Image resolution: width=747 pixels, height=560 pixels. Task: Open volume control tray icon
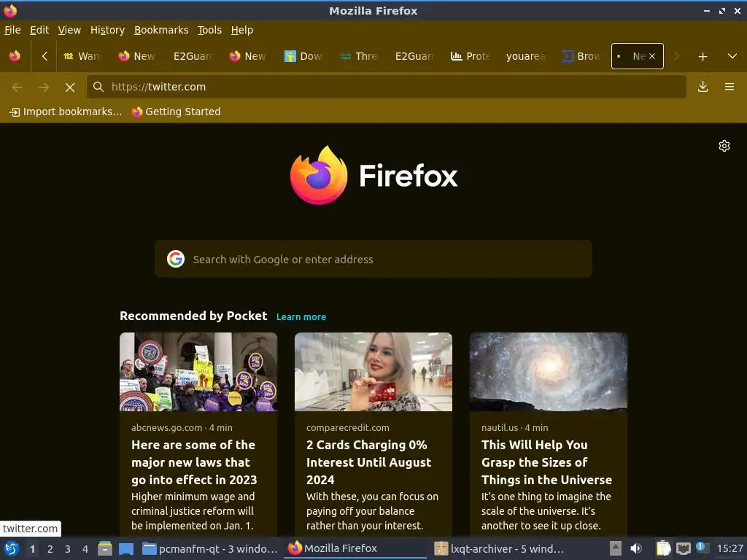click(x=636, y=548)
